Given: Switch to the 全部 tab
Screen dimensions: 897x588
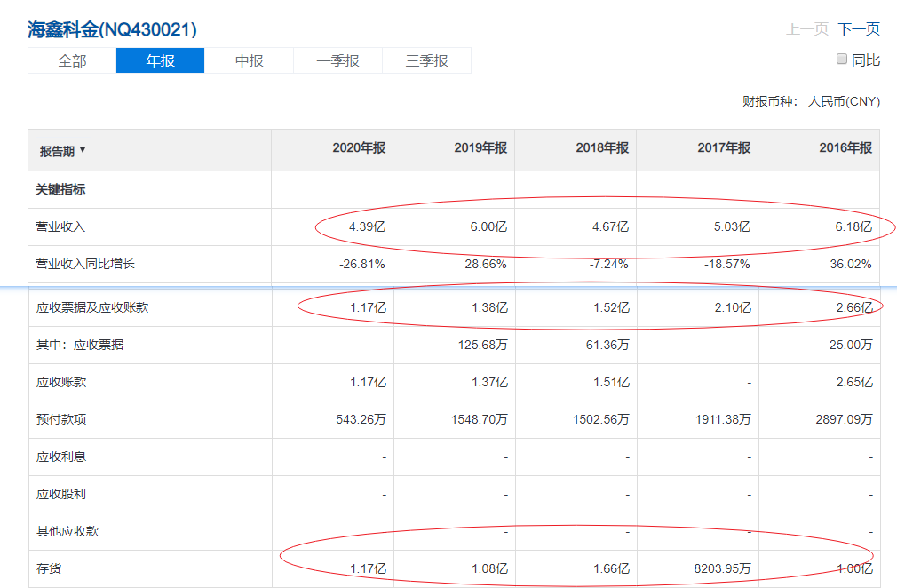Looking at the screenshot, I should (x=72, y=60).
